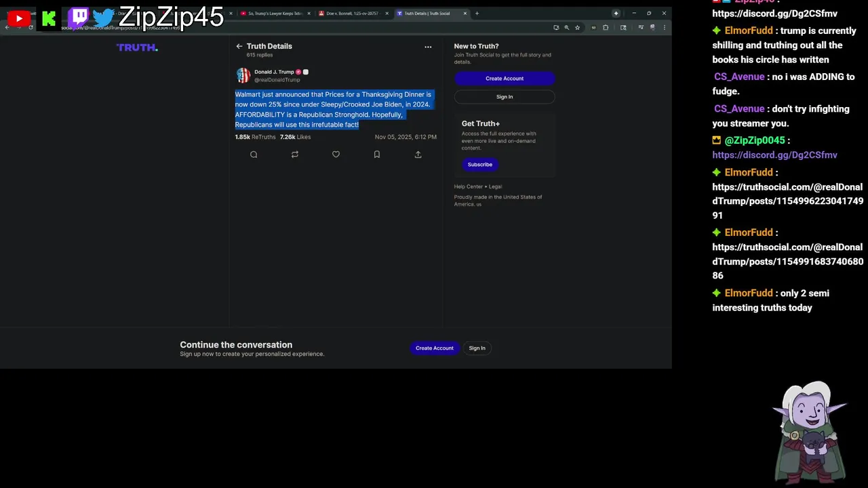Click the green Kick icon in the overlay
The image size is (868, 488).
click(x=49, y=19)
